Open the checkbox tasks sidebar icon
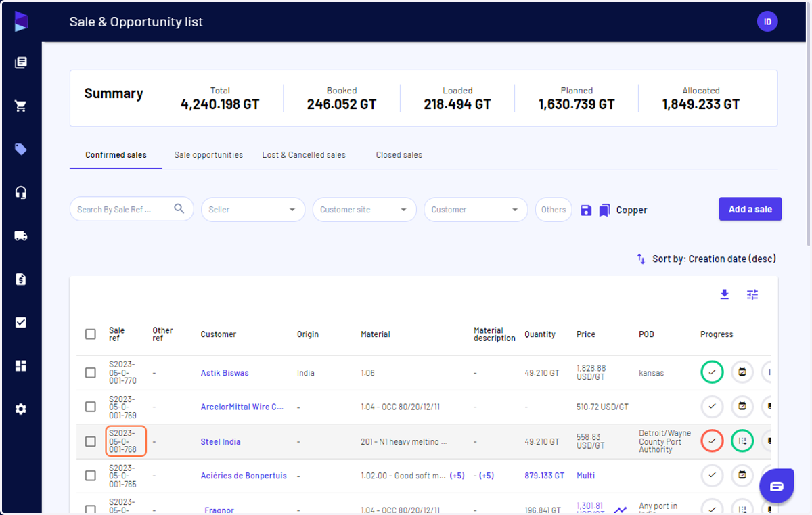This screenshot has width=812, height=515. pyautogui.click(x=21, y=322)
